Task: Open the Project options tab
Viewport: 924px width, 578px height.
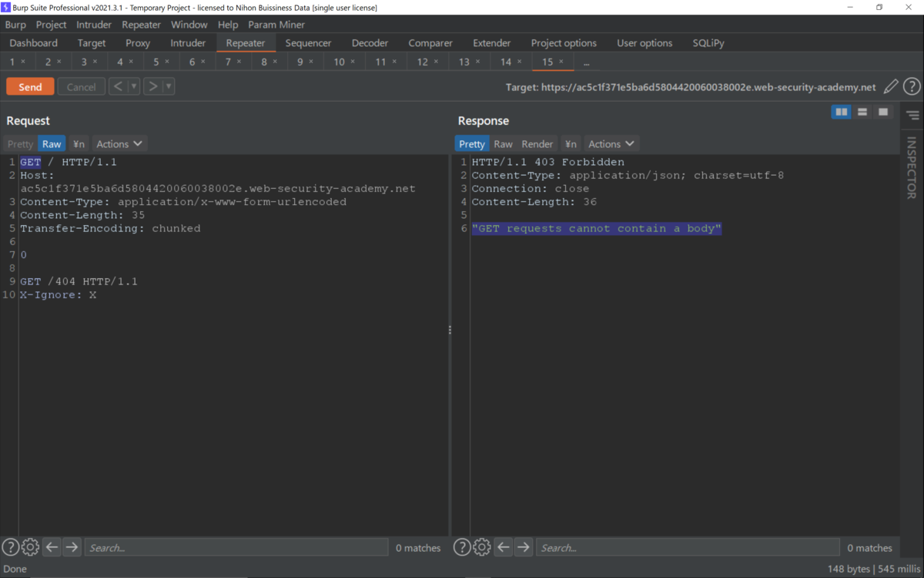Action: click(564, 43)
